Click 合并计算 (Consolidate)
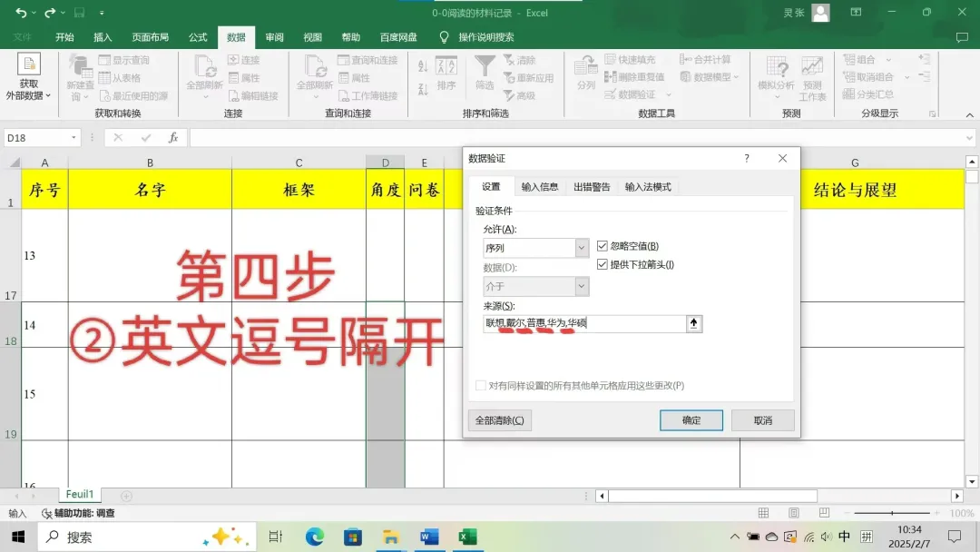The width and height of the screenshot is (980, 552). click(x=705, y=59)
